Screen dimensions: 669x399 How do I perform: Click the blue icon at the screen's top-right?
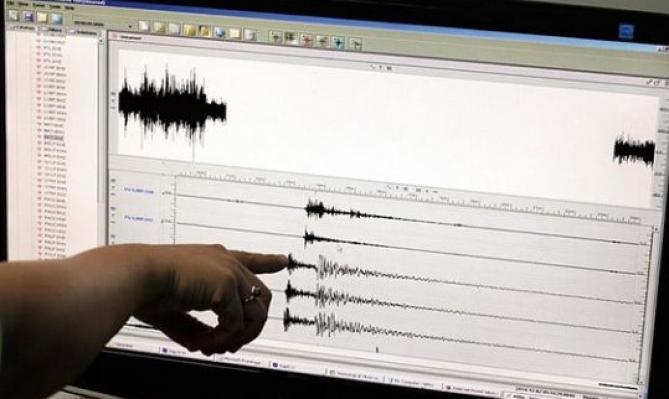[x=626, y=32]
